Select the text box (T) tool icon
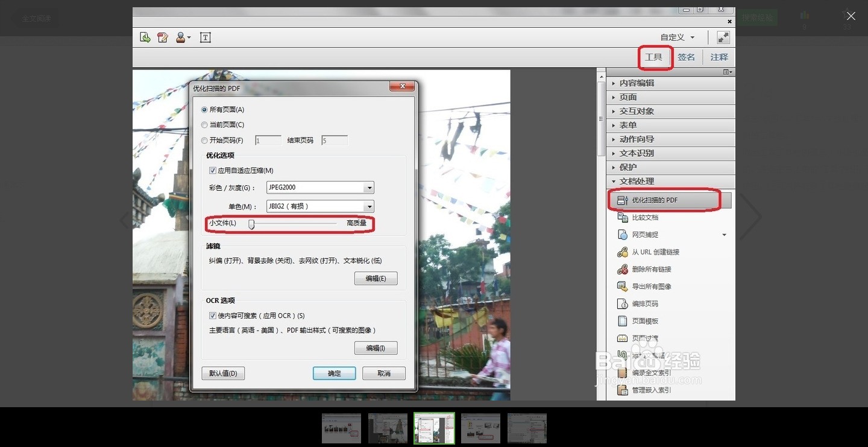 point(206,37)
